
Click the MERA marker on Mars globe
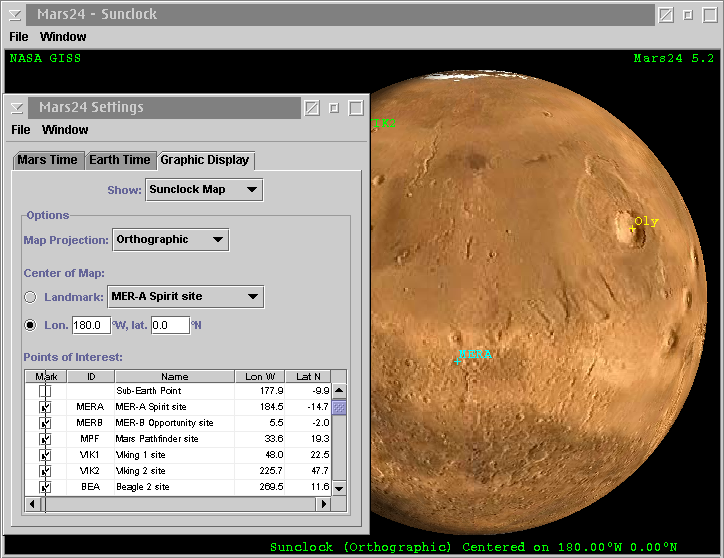point(457,361)
